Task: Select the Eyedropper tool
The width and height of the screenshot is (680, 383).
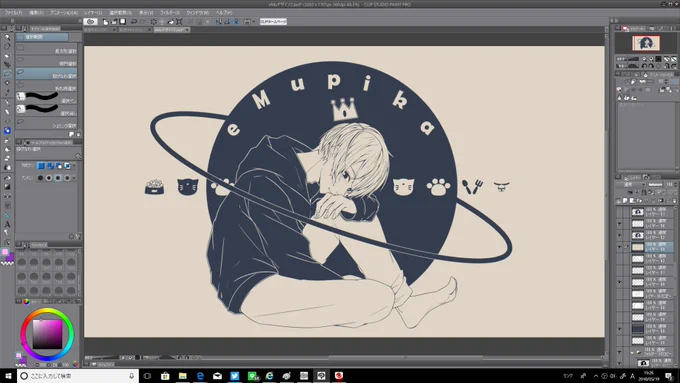Action: [x=7, y=92]
